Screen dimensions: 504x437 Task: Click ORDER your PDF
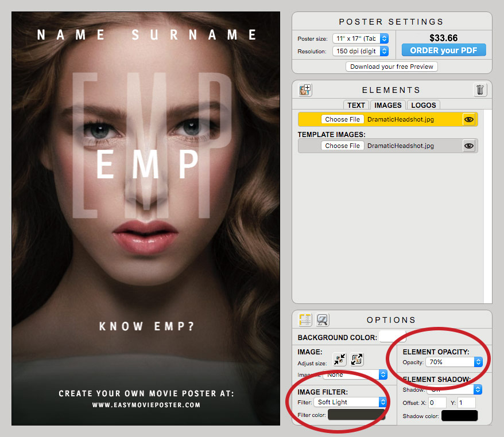[443, 50]
